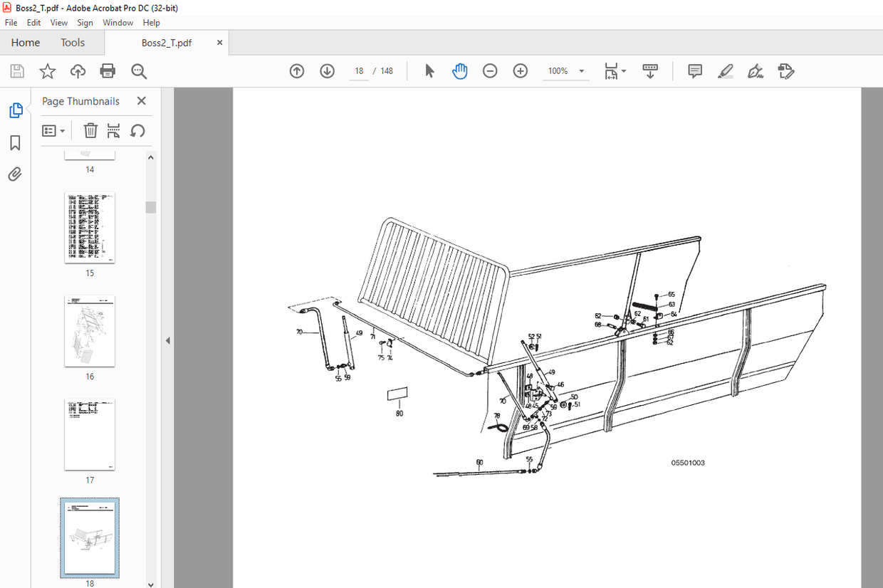The width and height of the screenshot is (883, 588).
Task: Zoom in using the plus icon
Action: 520,70
